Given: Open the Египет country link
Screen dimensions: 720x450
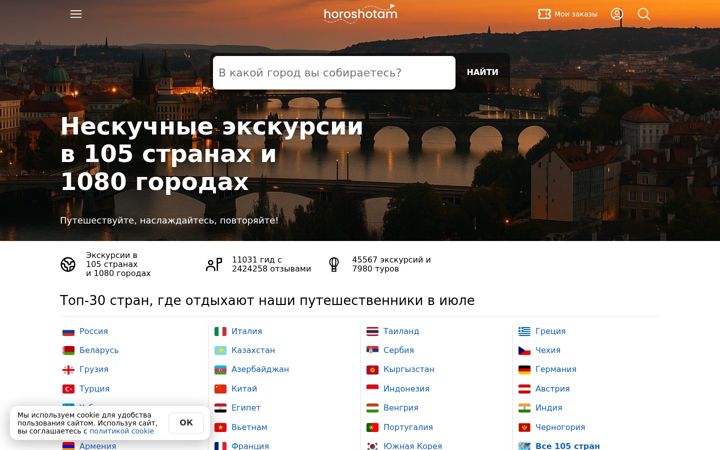Looking at the screenshot, I should pos(246,407).
